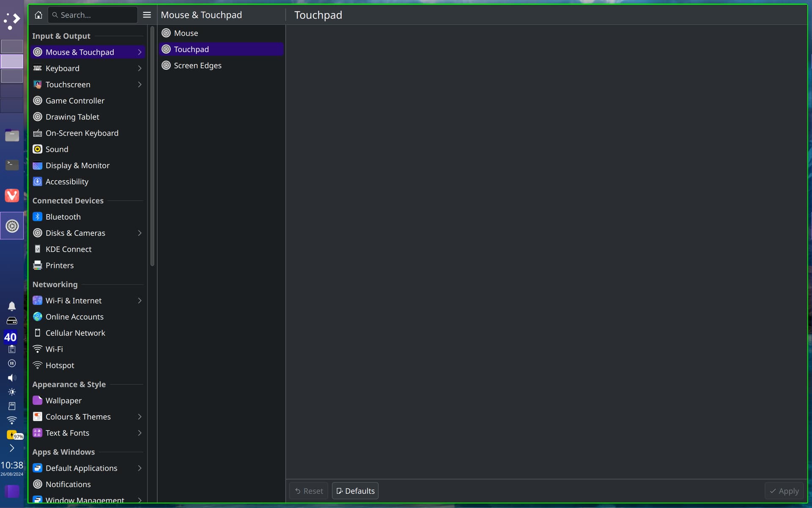Open the hamburger menu beside search
812x508 pixels.
(x=147, y=15)
